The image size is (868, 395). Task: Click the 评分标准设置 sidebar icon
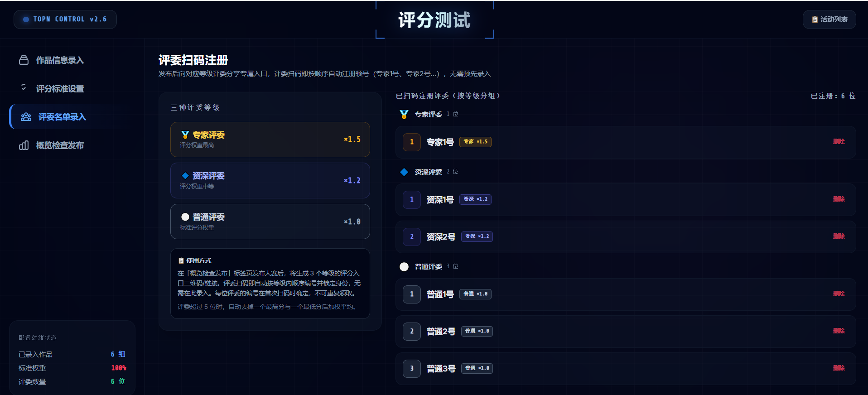[x=24, y=87]
